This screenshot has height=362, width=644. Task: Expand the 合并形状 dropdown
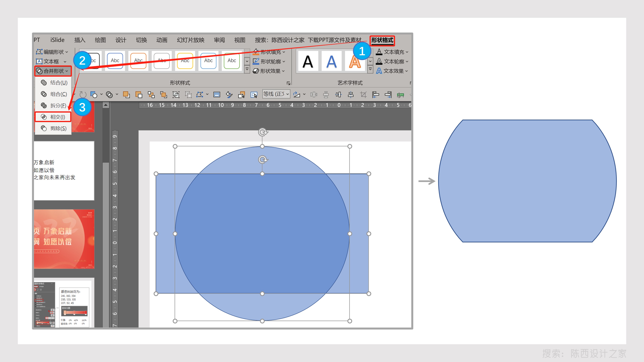point(53,71)
